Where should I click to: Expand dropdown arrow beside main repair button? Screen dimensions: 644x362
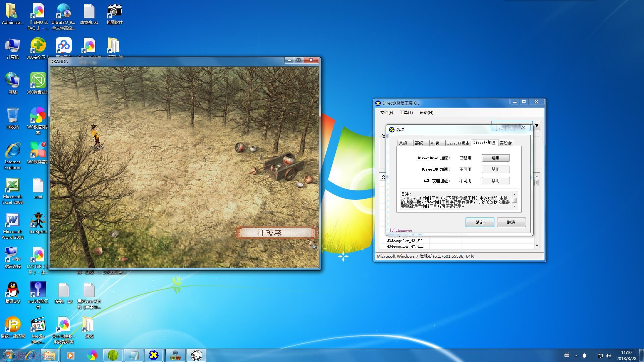tap(537, 126)
